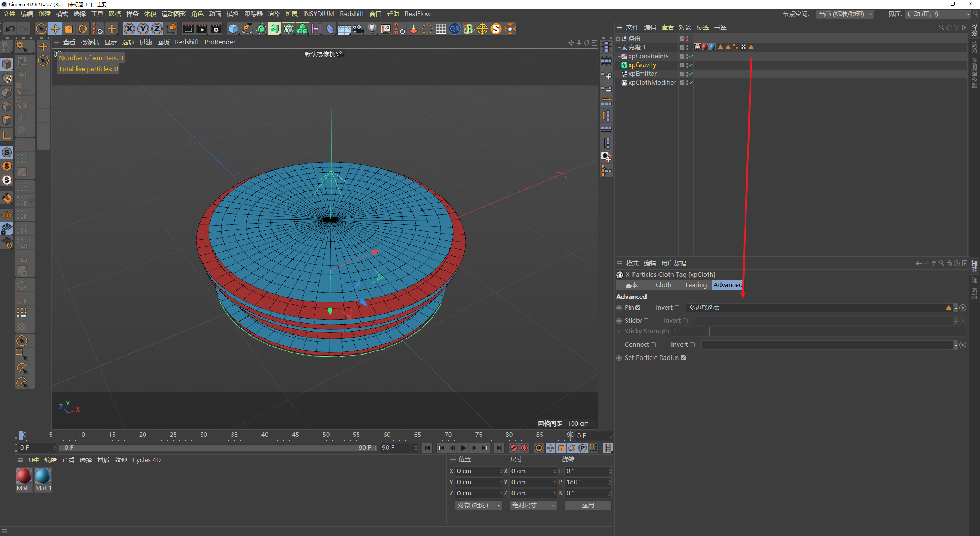
Task: Enable the Set Particle Radius checkbox
Action: pos(683,357)
